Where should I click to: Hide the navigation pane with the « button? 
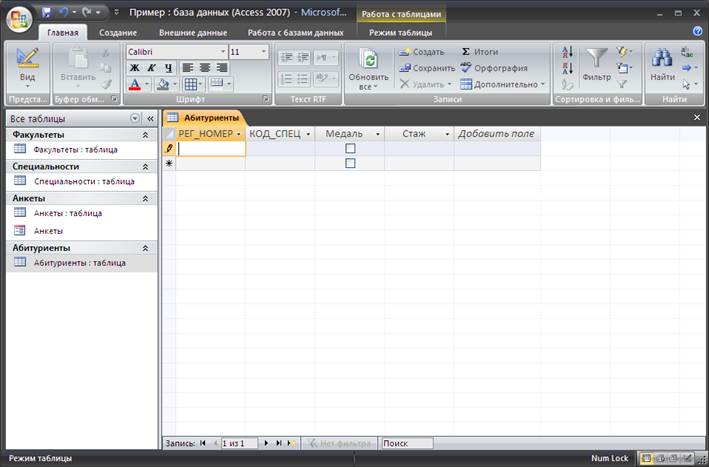coord(151,118)
